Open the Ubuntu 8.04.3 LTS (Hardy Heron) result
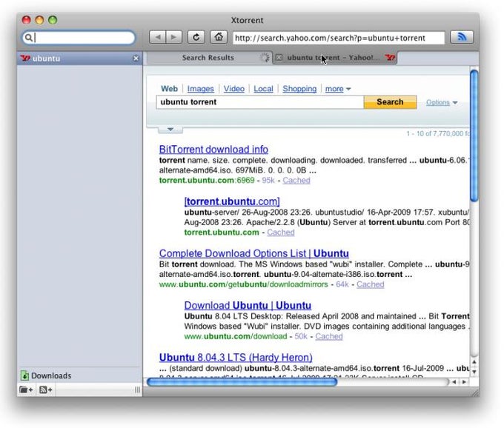The width and height of the screenshot is (504, 428). click(236, 358)
